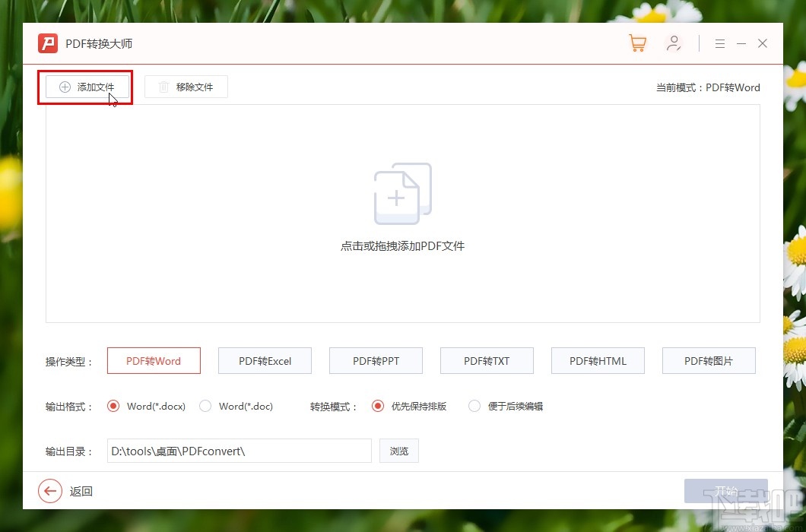806x532 pixels.
Task: Switch to PDF转图片 conversion type
Action: click(709, 360)
